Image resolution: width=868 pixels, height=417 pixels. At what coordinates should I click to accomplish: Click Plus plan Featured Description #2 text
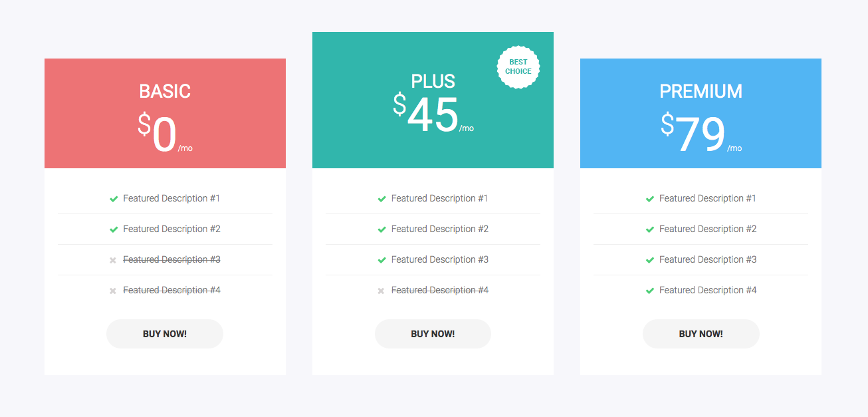click(x=439, y=229)
